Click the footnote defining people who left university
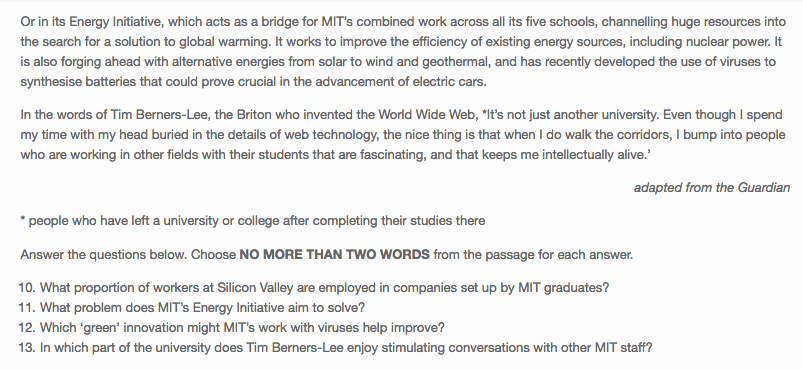 pos(252,221)
